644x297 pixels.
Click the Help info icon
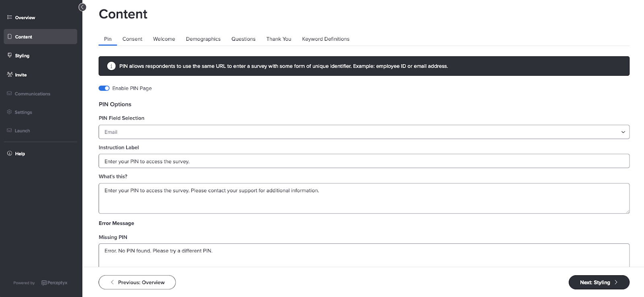click(x=10, y=154)
